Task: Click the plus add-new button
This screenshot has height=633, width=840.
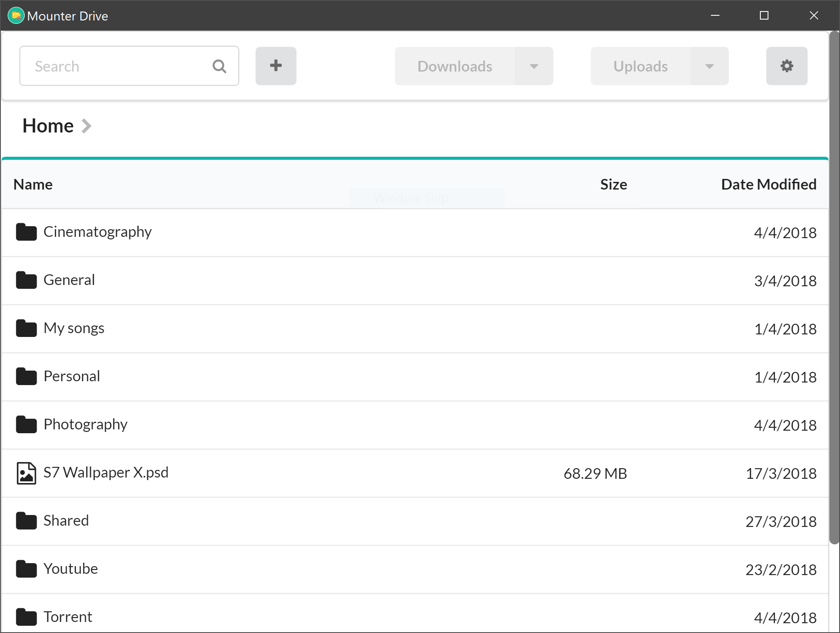Action: 276,66
